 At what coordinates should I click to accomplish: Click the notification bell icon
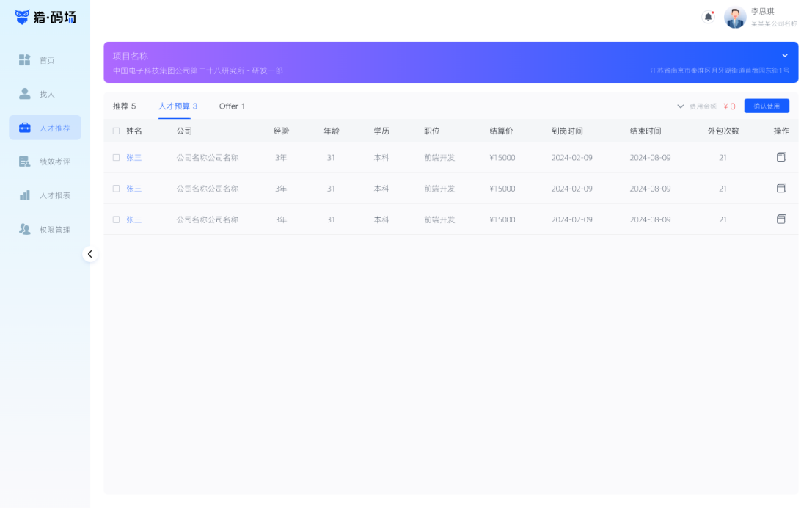coord(708,17)
